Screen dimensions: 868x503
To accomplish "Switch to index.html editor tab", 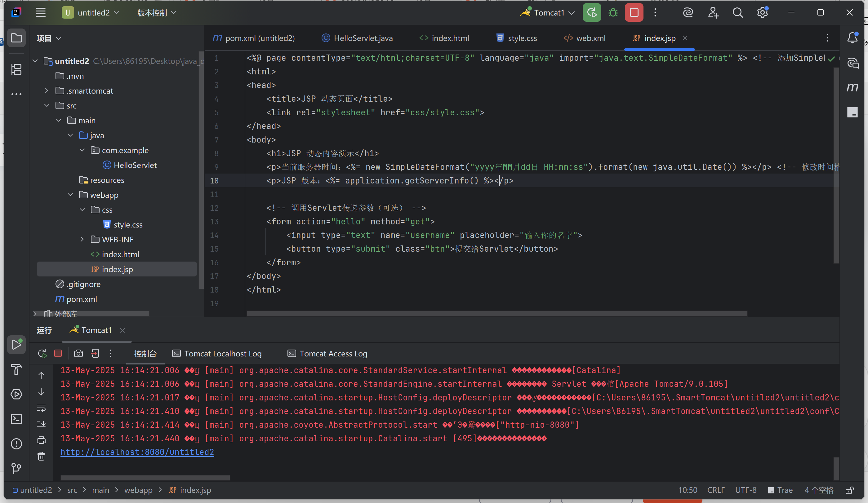I will (444, 38).
